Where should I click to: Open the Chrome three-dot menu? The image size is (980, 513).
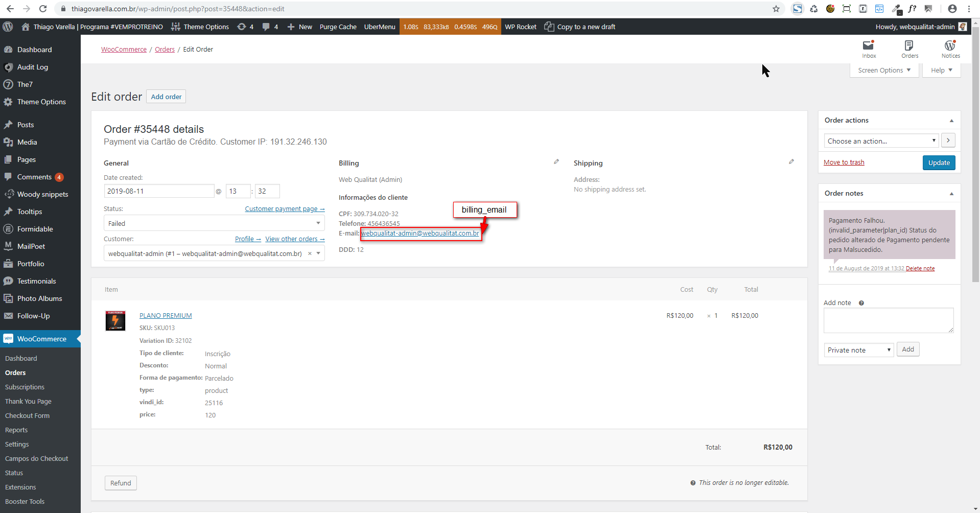click(969, 9)
